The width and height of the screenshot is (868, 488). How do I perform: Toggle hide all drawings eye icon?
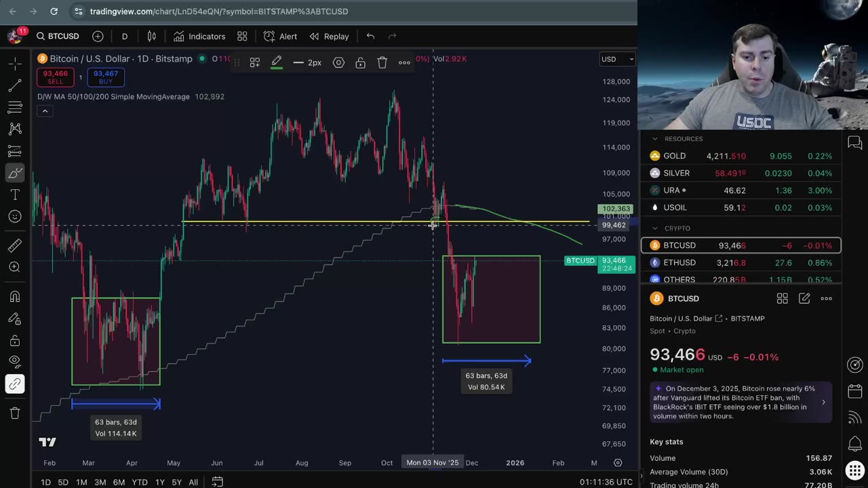pos(14,362)
